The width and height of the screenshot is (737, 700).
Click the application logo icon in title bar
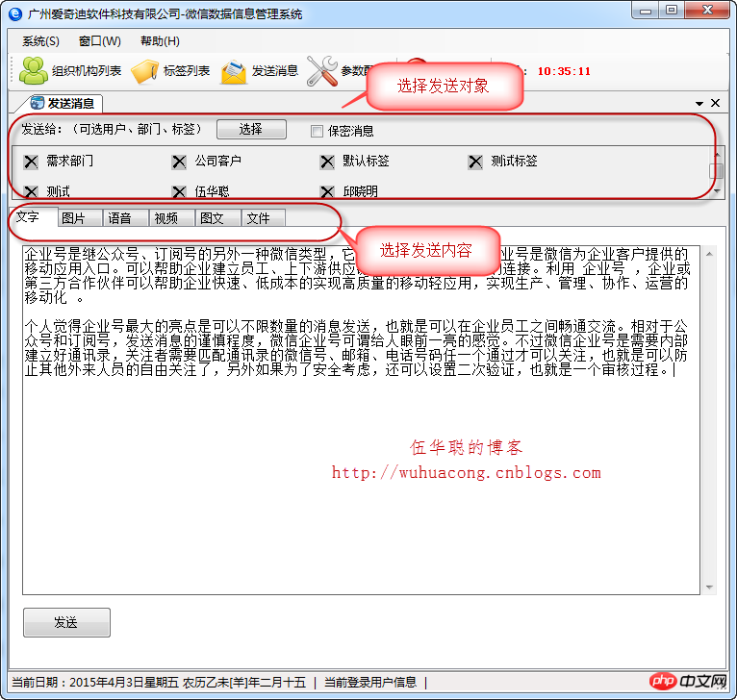(15, 14)
